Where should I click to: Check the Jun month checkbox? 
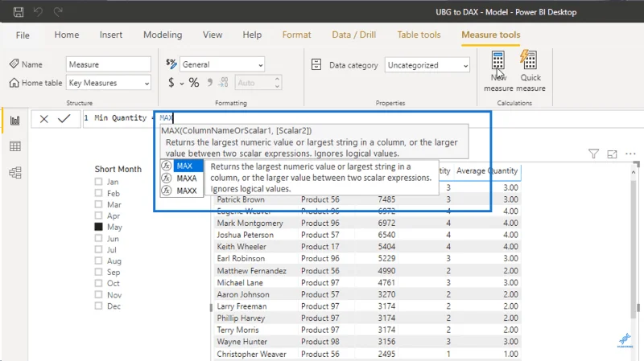click(98, 238)
